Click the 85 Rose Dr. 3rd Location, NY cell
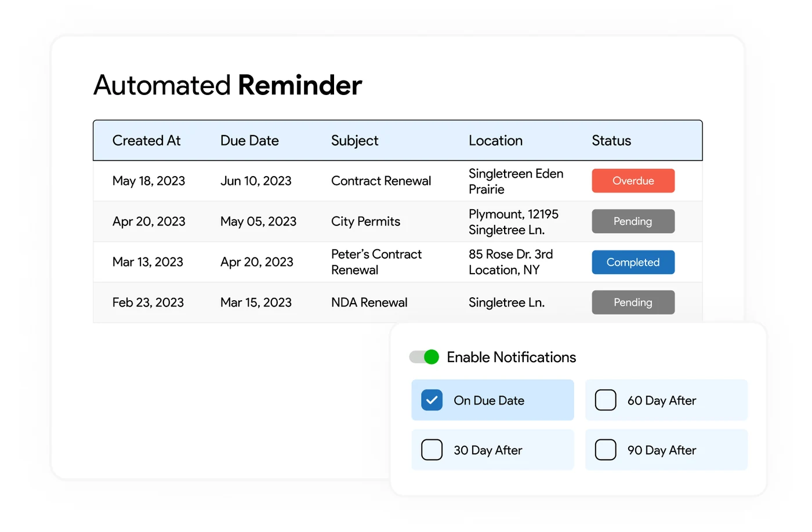 510,262
